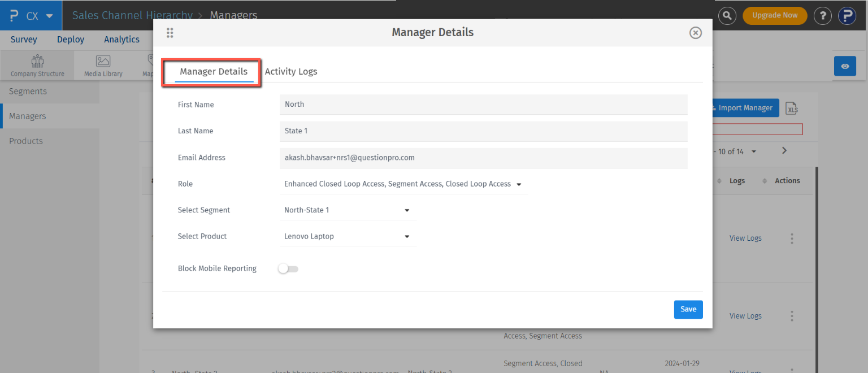Open the help question mark icon
The image size is (868, 373).
[822, 16]
